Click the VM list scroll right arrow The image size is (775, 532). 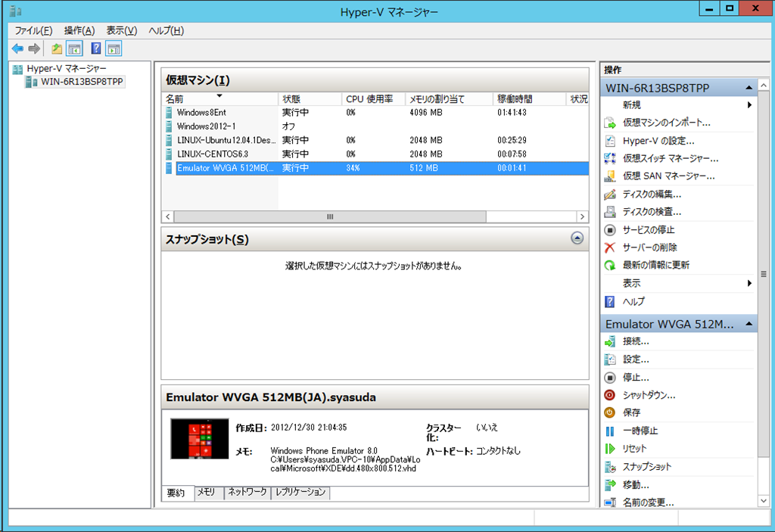(582, 216)
